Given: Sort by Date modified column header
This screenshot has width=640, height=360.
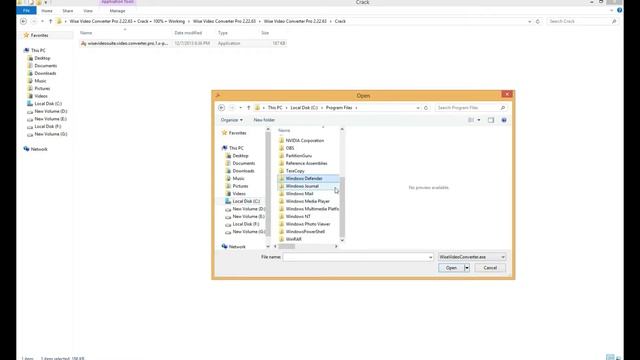Looking at the screenshot, I should [x=188, y=33].
